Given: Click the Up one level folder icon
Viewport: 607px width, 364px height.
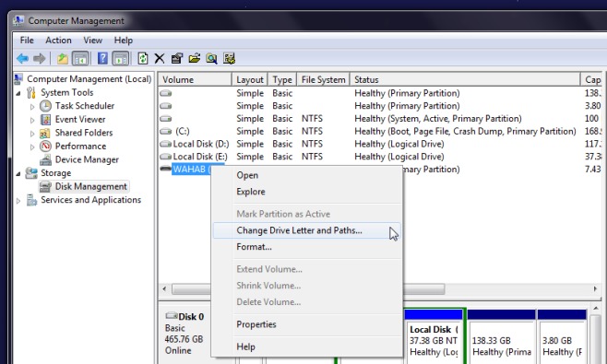Looking at the screenshot, I should 63,58.
